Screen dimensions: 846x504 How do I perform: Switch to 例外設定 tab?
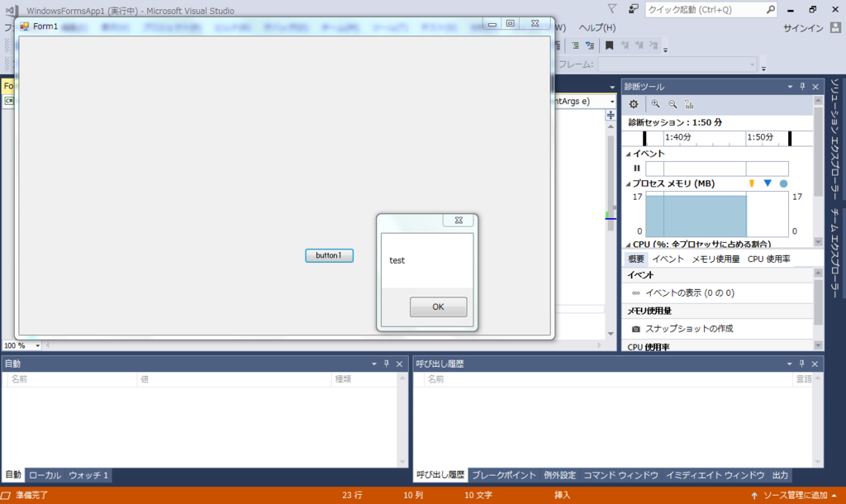(560, 475)
